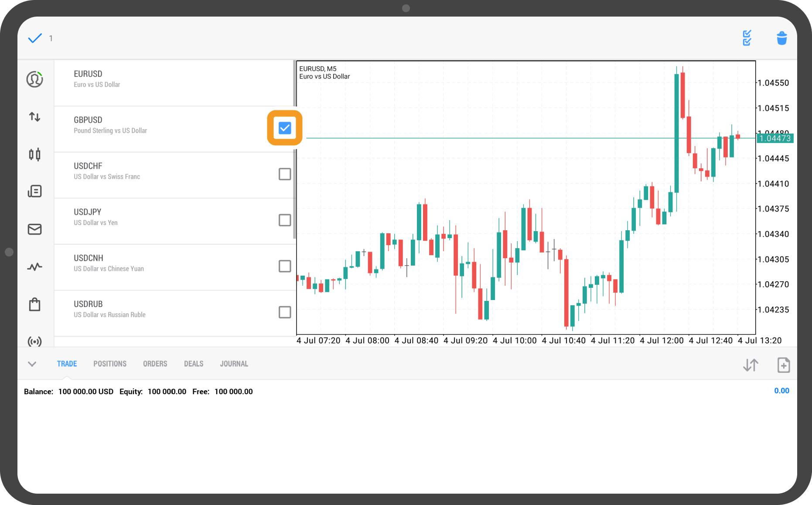The height and width of the screenshot is (505, 812).
Task: Uncheck the GBPUSD checkbox
Action: 285,128
